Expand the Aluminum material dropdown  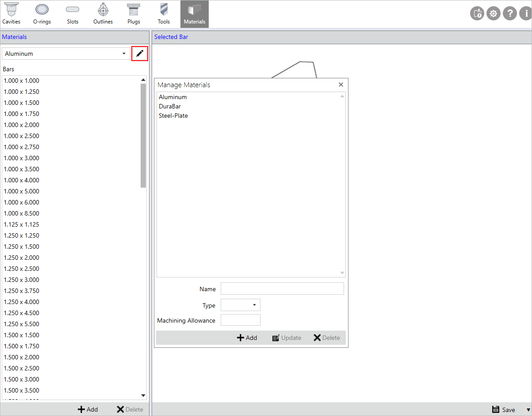124,54
